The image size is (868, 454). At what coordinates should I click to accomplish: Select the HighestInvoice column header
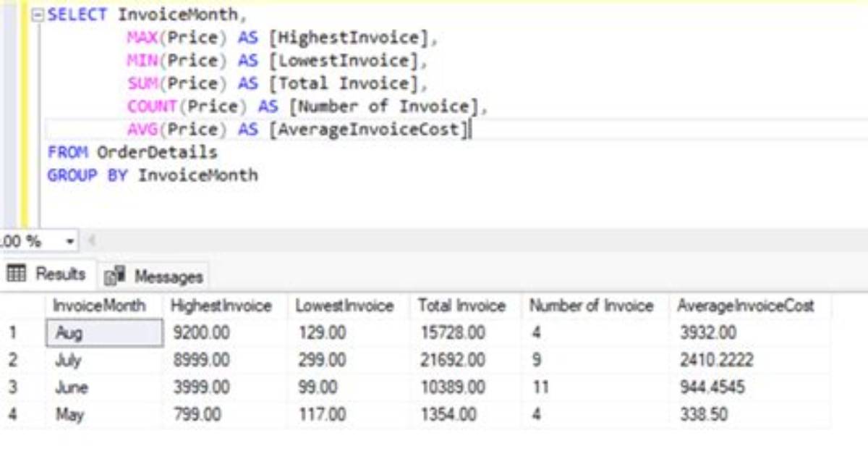[221, 306]
